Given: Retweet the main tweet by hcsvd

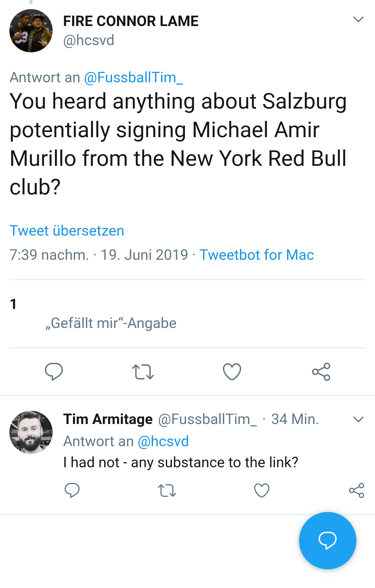Looking at the screenshot, I should [x=143, y=372].
